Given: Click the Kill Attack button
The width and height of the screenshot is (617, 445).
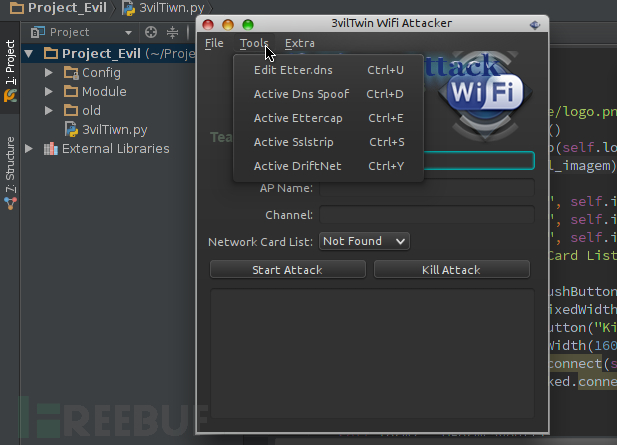Looking at the screenshot, I should pyautogui.click(x=451, y=270).
